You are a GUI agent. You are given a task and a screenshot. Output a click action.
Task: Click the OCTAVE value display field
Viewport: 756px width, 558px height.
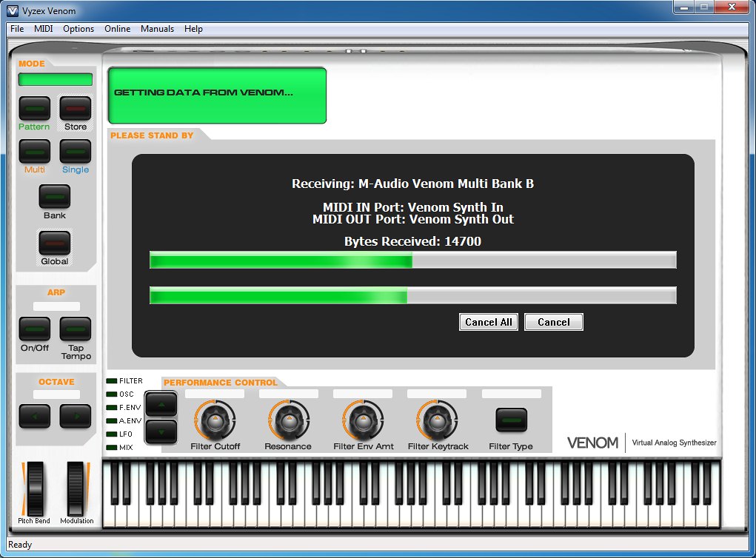(x=56, y=394)
